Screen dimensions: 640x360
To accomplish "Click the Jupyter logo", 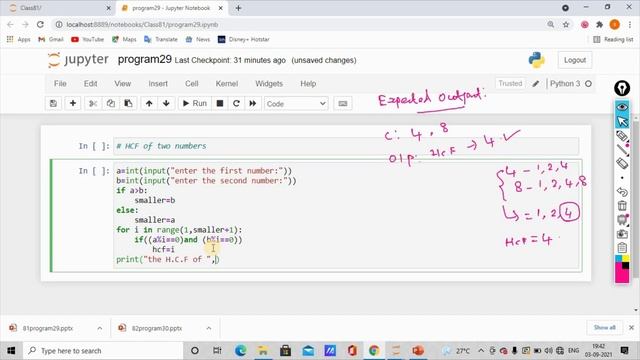I will [x=78, y=60].
